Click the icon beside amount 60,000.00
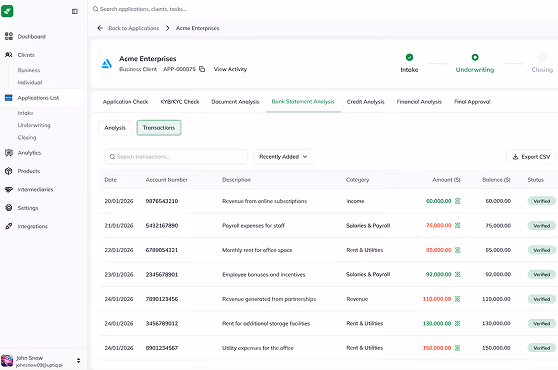This screenshot has width=558, height=370. point(458,201)
